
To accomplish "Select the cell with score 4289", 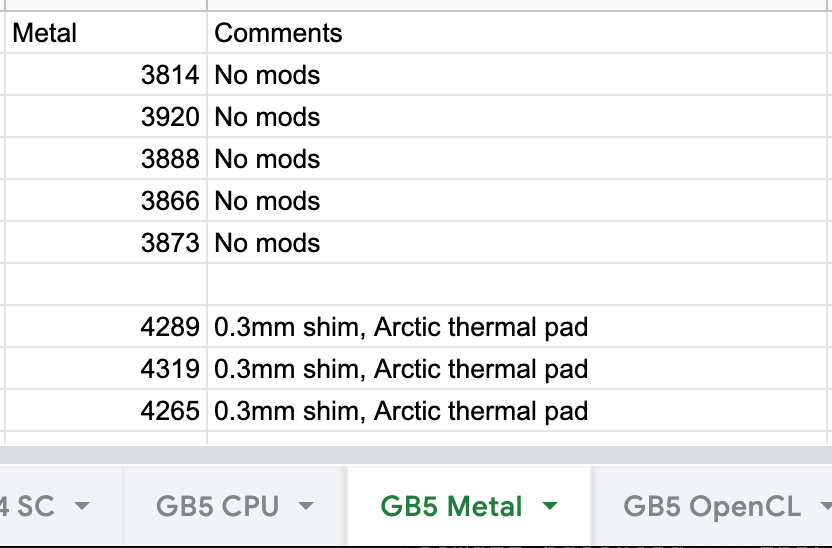I will point(105,327).
